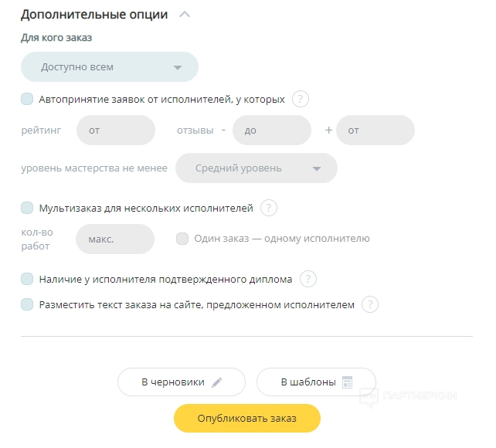Screen dimensions: 496x448
Task: Click help icon next to подтвержденного диплома
Action: point(307,279)
